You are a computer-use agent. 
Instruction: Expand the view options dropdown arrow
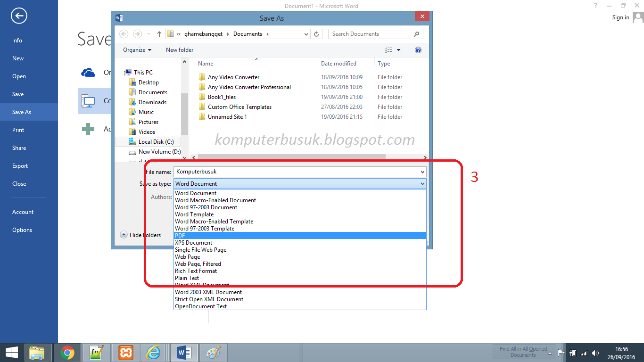coord(398,50)
